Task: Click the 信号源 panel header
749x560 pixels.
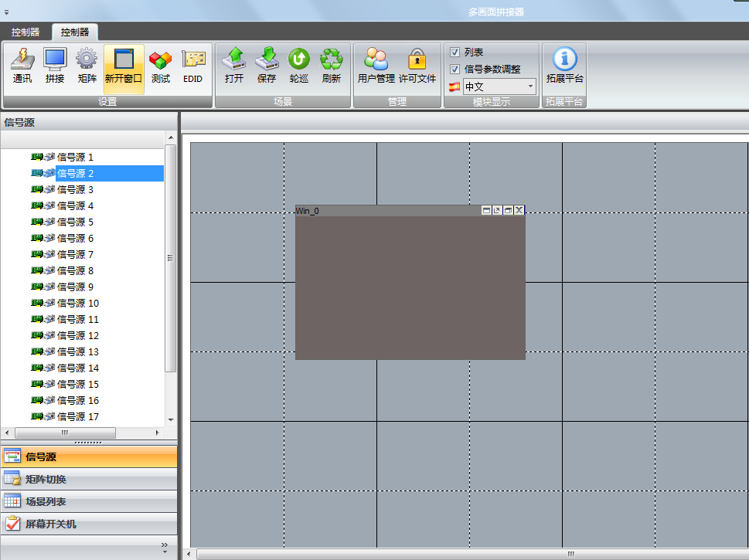Action: [x=89, y=122]
